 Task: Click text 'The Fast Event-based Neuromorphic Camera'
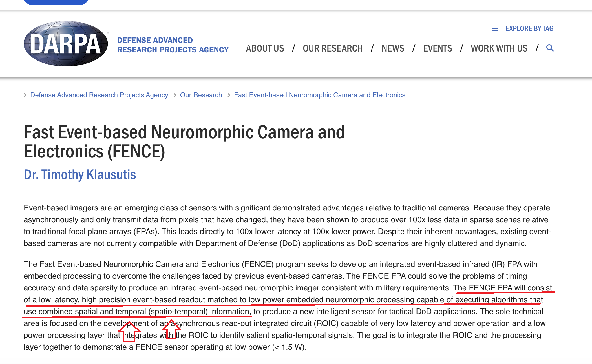point(103,264)
